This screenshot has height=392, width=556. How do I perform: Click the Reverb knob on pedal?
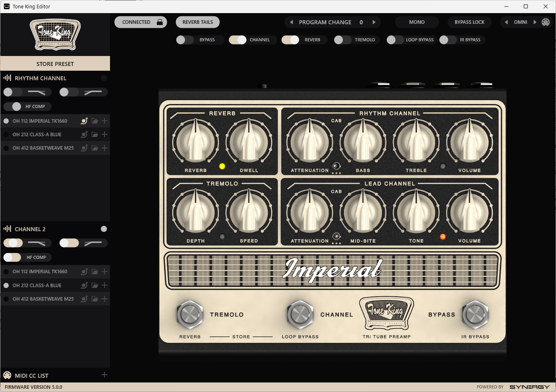click(195, 141)
